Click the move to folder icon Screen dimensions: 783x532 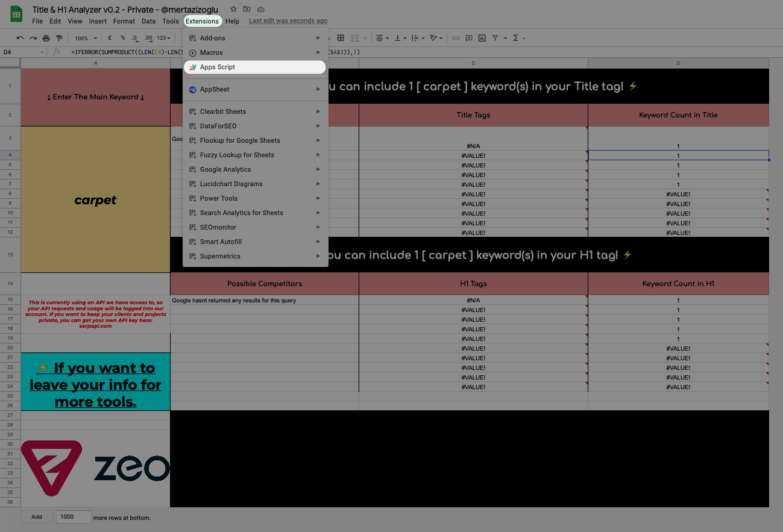247,9
